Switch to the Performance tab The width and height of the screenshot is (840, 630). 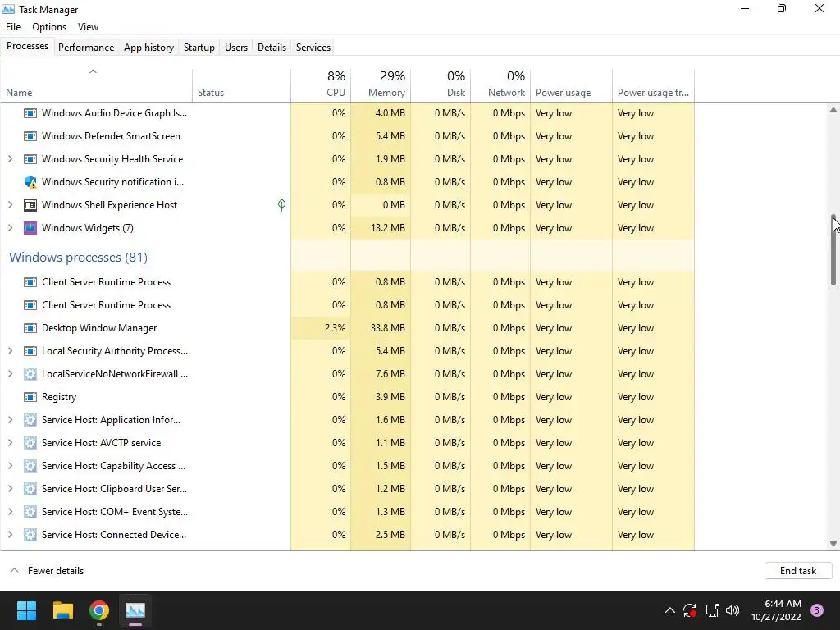pyautogui.click(x=85, y=47)
